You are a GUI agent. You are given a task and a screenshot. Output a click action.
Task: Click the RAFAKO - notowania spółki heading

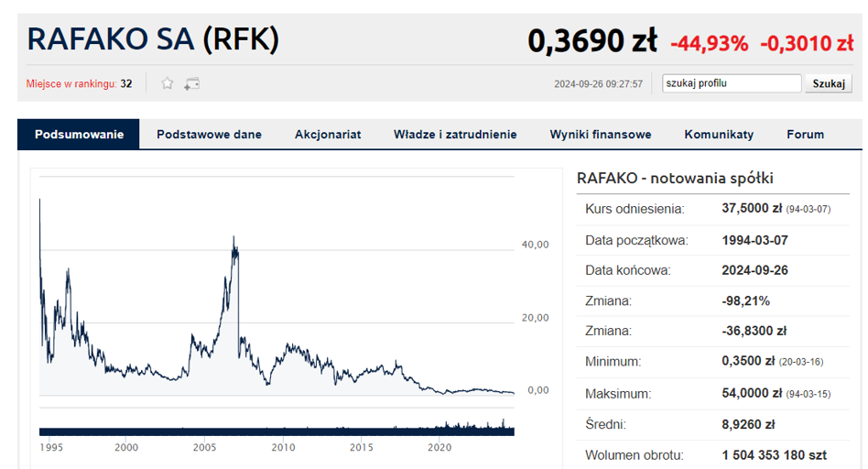click(675, 179)
